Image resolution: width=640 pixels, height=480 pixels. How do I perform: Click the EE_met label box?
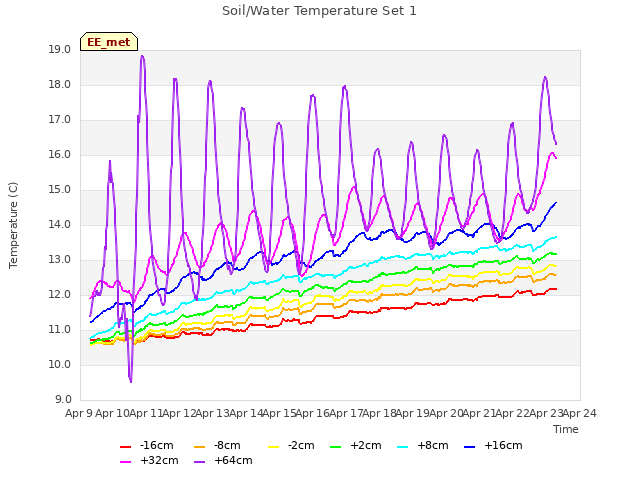pyautogui.click(x=109, y=42)
